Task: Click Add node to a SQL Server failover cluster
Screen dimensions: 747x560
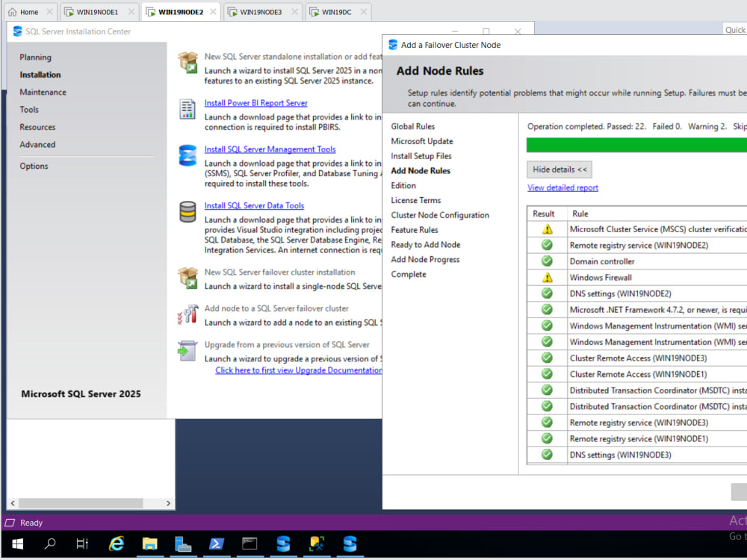Action: click(276, 308)
